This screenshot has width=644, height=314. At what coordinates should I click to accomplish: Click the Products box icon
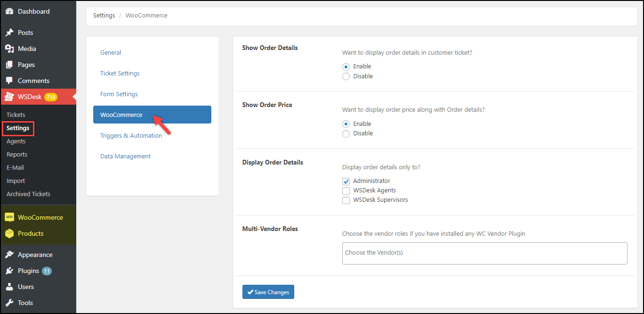tap(9, 233)
